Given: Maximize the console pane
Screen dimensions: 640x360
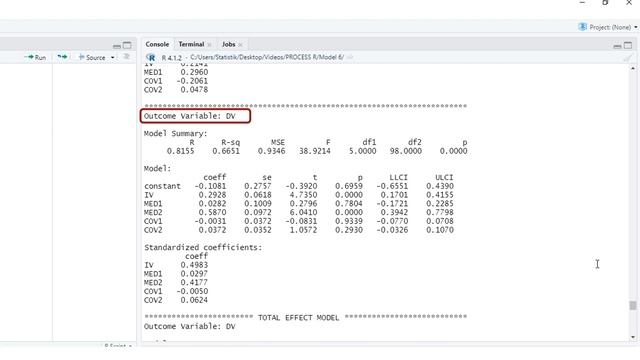Looking at the screenshot, I should coord(628,45).
